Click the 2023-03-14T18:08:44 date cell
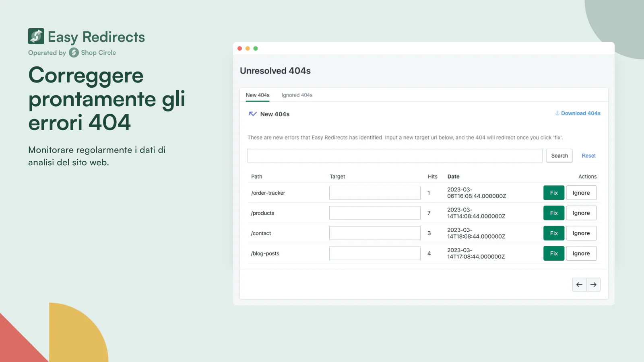Viewport: 644px width, 362px height. coord(476,233)
